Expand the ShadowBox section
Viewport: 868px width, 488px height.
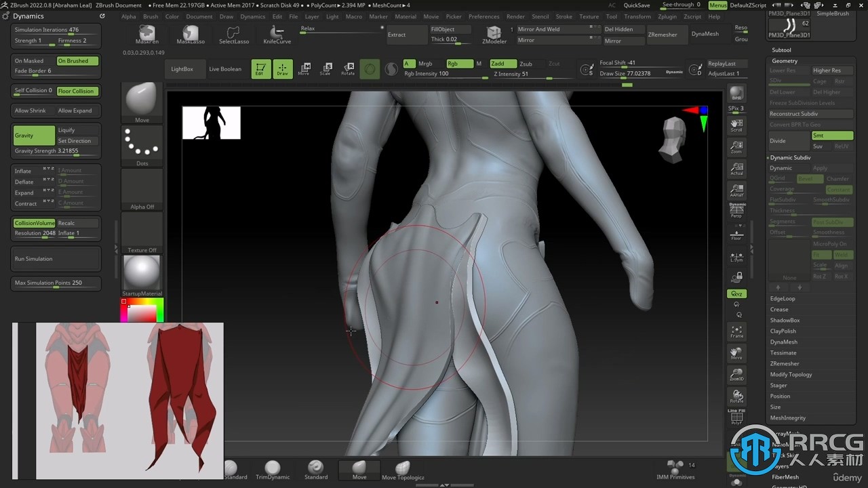(785, 320)
